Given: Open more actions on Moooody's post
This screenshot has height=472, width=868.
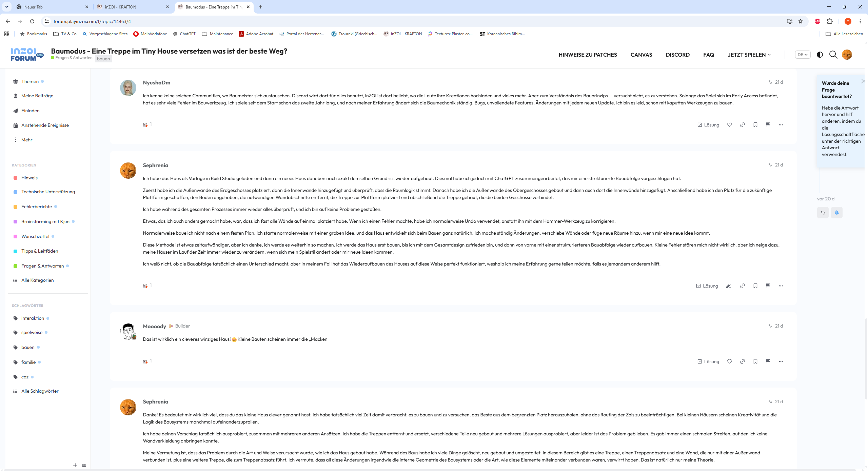Looking at the screenshot, I should coord(781,361).
